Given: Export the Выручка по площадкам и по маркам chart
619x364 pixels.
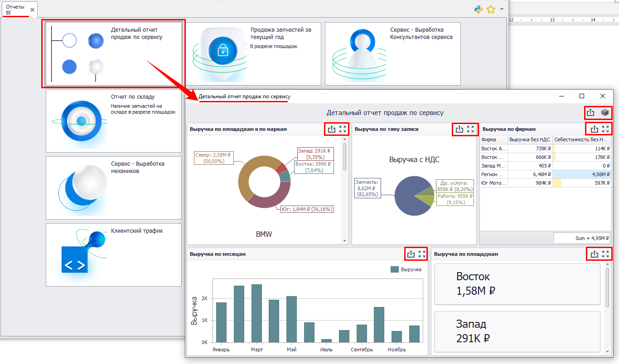Looking at the screenshot, I should click(332, 129).
